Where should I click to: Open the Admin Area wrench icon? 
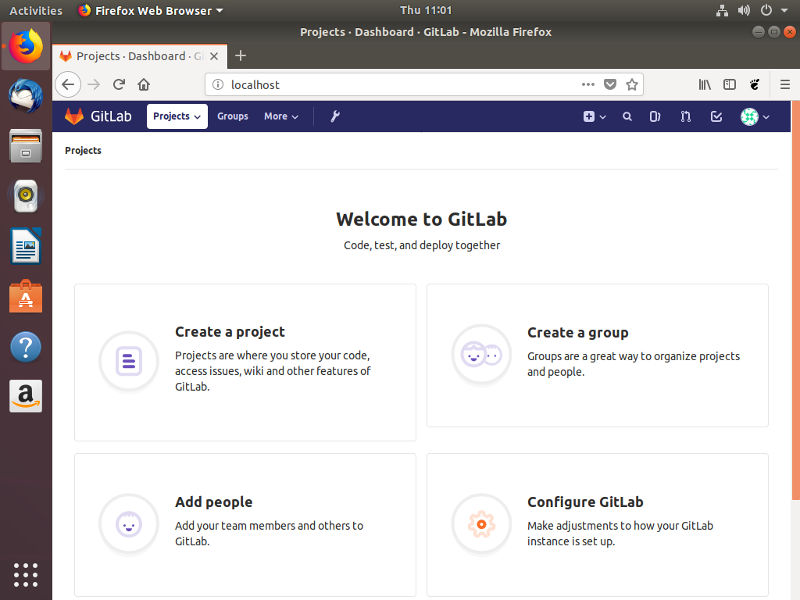[x=335, y=116]
